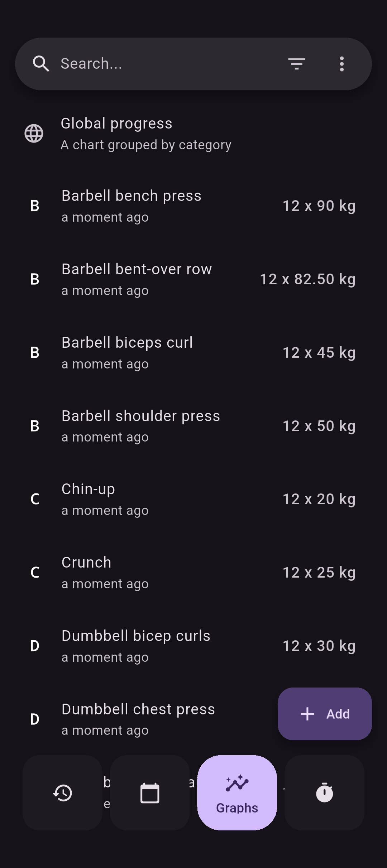The width and height of the screenshot is (387, 868).
Task: Type in the Search field
Action: (x=165, y=64)
